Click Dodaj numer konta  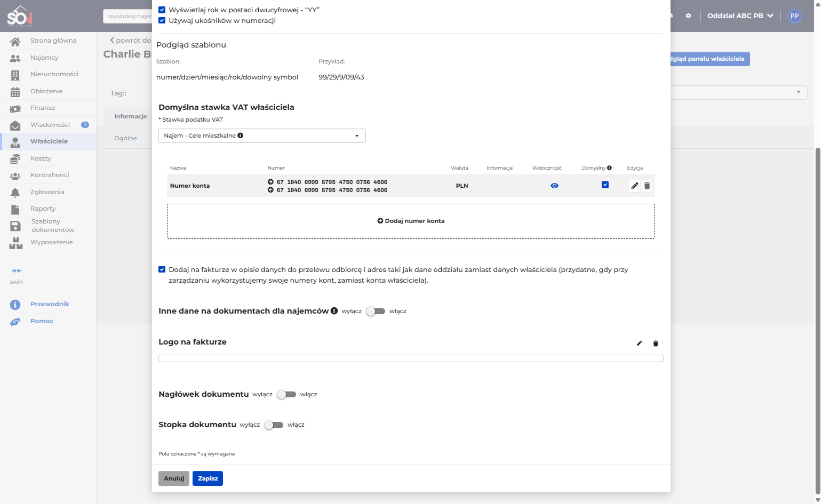pos(411,221)
